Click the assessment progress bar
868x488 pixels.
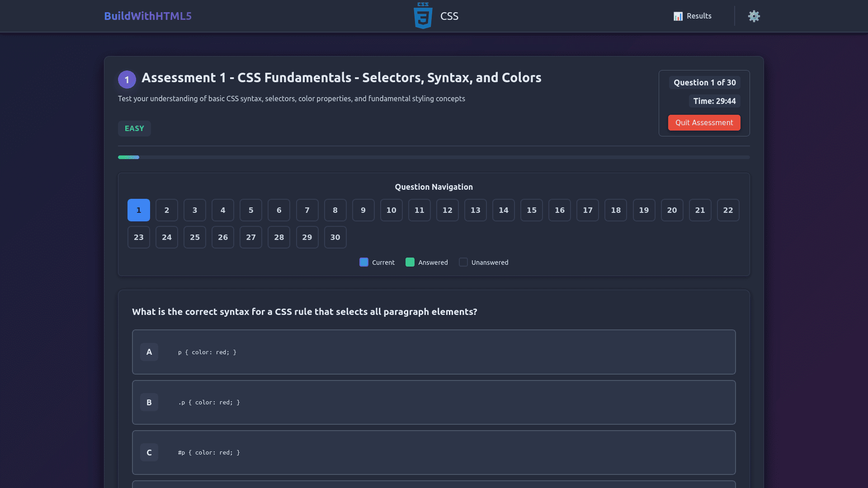pos(434,157)
